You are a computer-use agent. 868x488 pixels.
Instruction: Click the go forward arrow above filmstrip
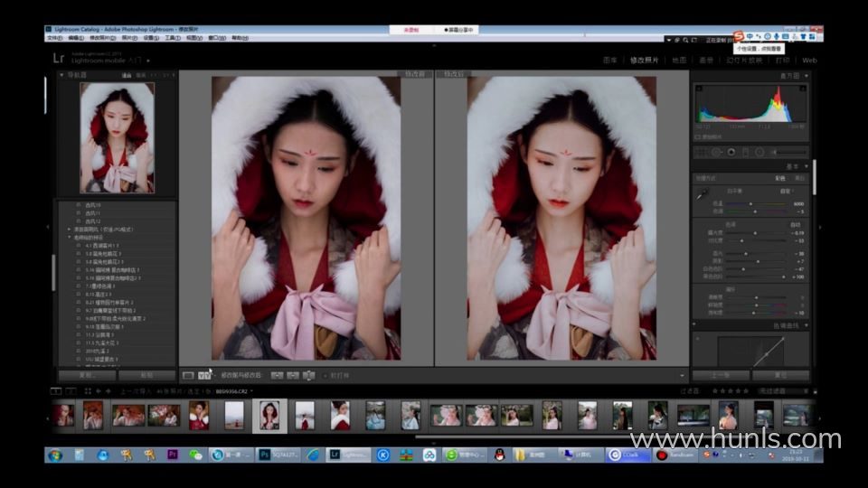point(108,391)
